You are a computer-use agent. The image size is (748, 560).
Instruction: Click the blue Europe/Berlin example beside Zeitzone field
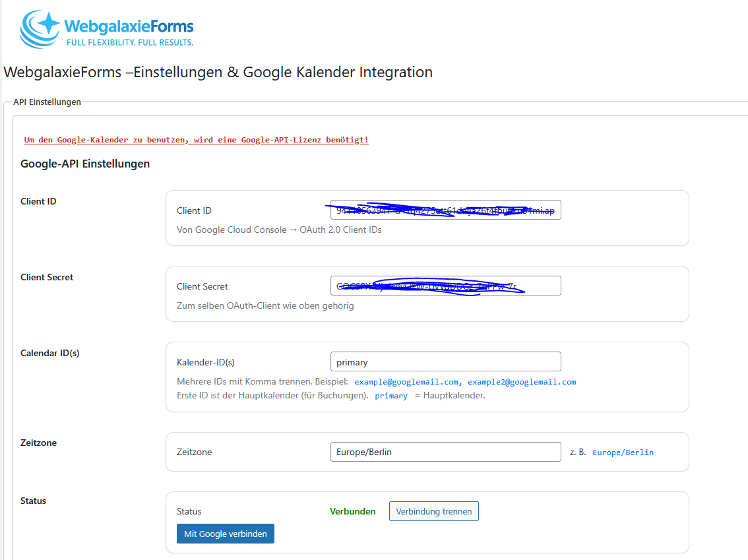click(x=623, y=452)
